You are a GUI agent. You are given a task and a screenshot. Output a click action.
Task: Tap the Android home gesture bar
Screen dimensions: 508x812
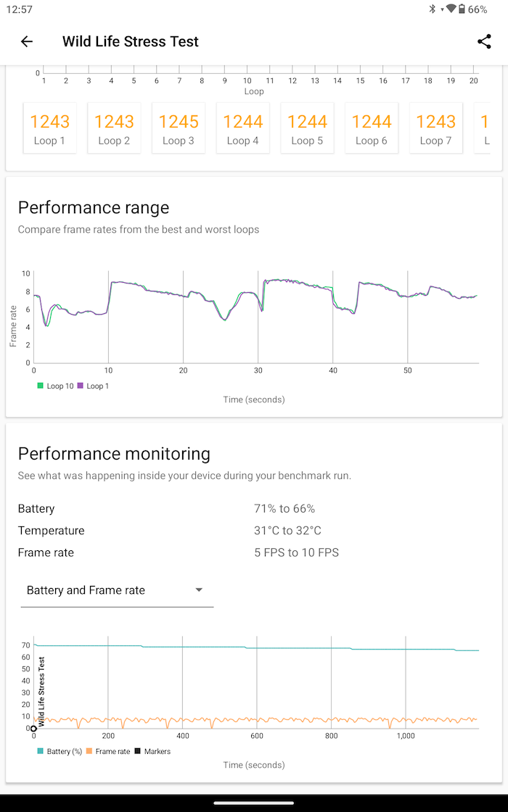click(x=254, y=803)
